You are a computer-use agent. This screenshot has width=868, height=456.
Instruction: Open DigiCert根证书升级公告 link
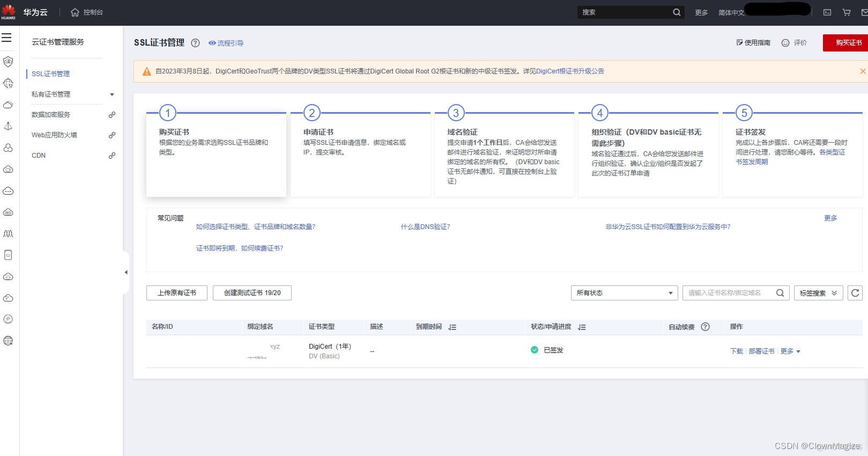(x=570, y=71)
